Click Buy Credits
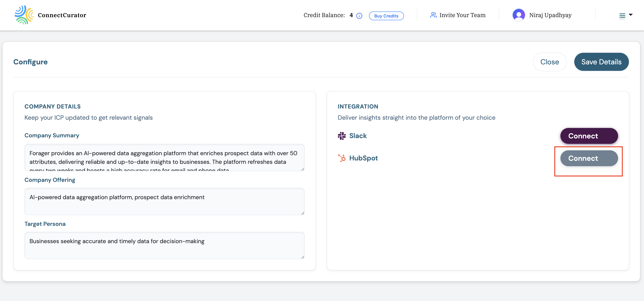Screen dimensions: 644x301 pos(386,16)
